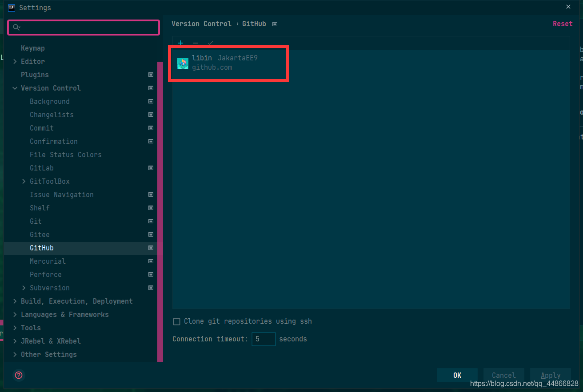Click the search magnifier icon

click(x=16, y=28)
